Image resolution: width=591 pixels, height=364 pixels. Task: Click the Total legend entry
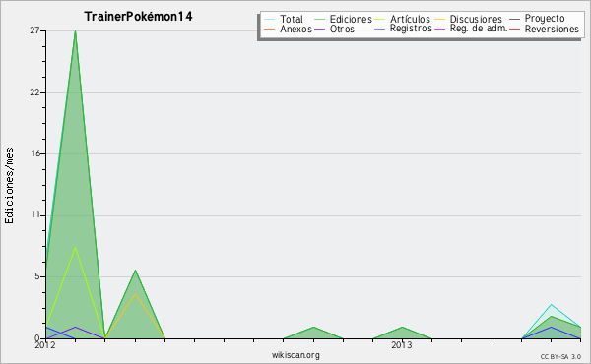(x=292, y=19)
